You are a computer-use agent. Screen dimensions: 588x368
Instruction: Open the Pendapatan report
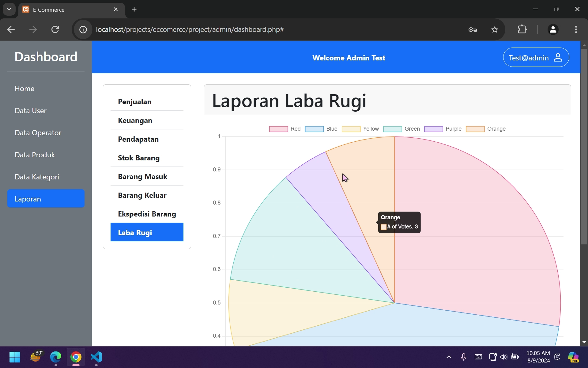click(x=147, y=139)
